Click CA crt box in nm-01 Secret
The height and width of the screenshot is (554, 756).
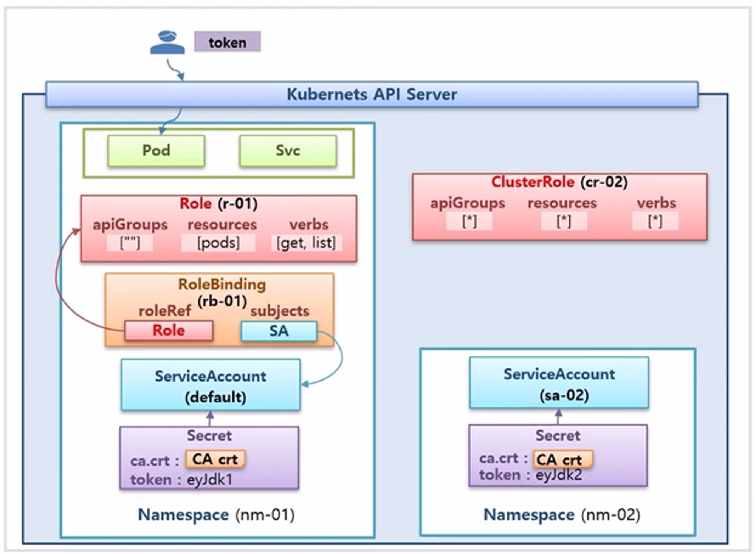pyautogui.click(x=215, y=459)
